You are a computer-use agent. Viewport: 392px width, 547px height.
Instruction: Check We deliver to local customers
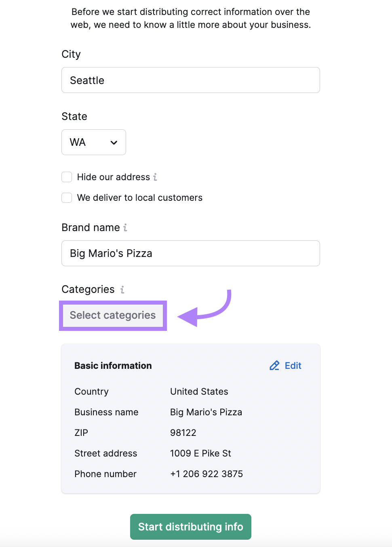coord(67,198)
